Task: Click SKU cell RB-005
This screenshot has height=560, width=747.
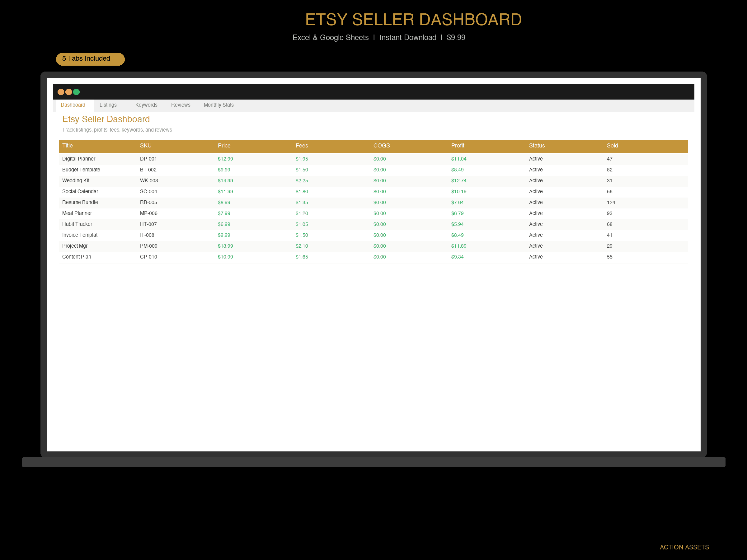Action: (148, 202)
